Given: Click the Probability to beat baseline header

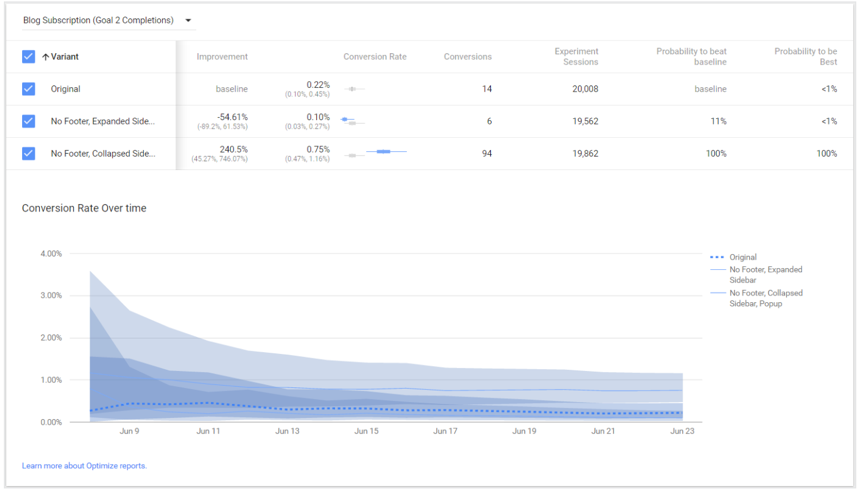Looking at the screenshot, I should point(691,56).
